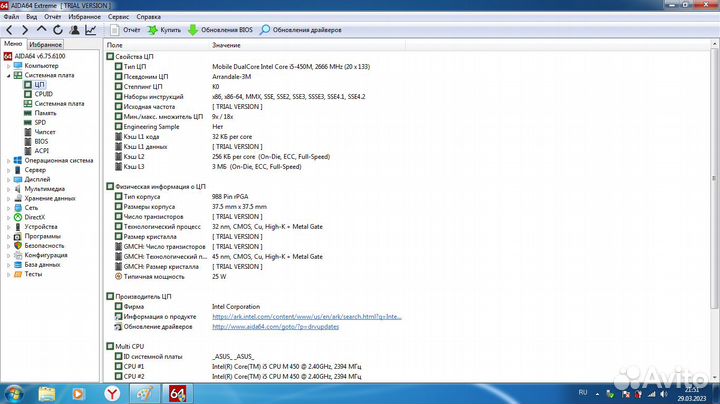This screenshot has height=404, width=720.
Task: Click the Тесты tree icon
Action: click(x=18, y=274)
